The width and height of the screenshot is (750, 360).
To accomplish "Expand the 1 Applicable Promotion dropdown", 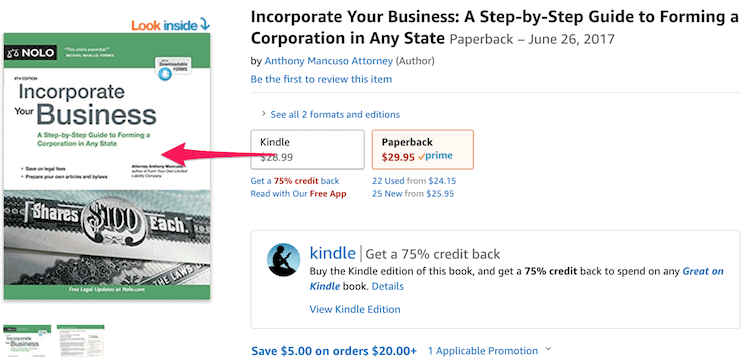I will click(489, 351).
